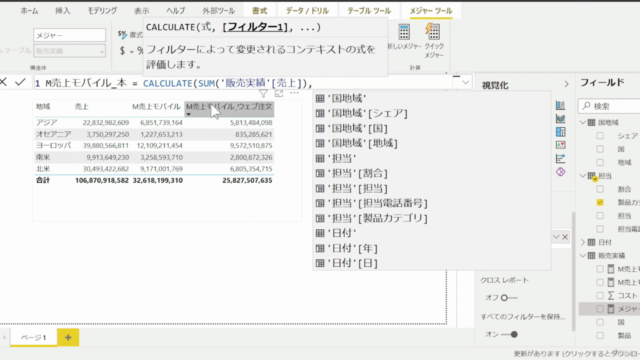Check the 地域 field checkbox
Image resolution: width=640 pixels, height=360 pixels.
click(x=600, y=162)
